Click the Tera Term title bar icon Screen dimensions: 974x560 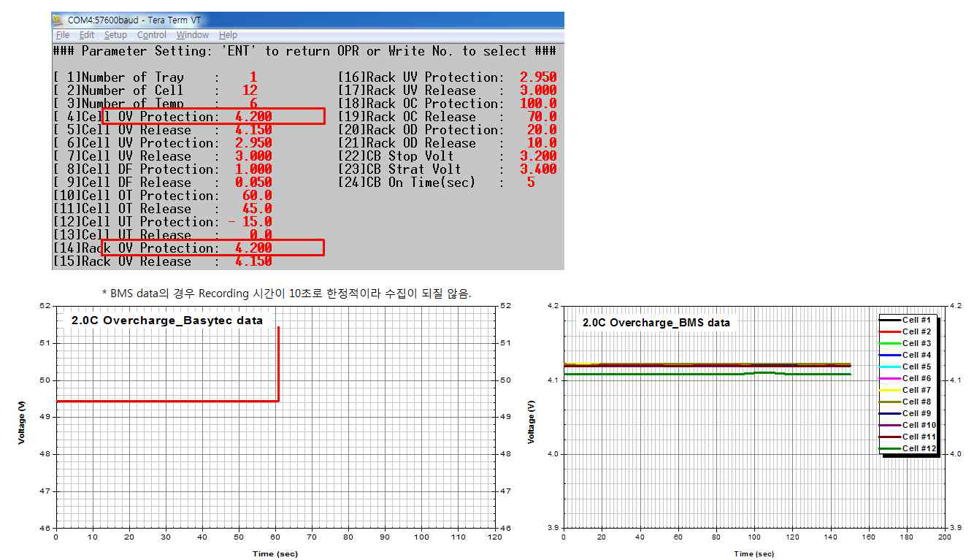(58, 20)
